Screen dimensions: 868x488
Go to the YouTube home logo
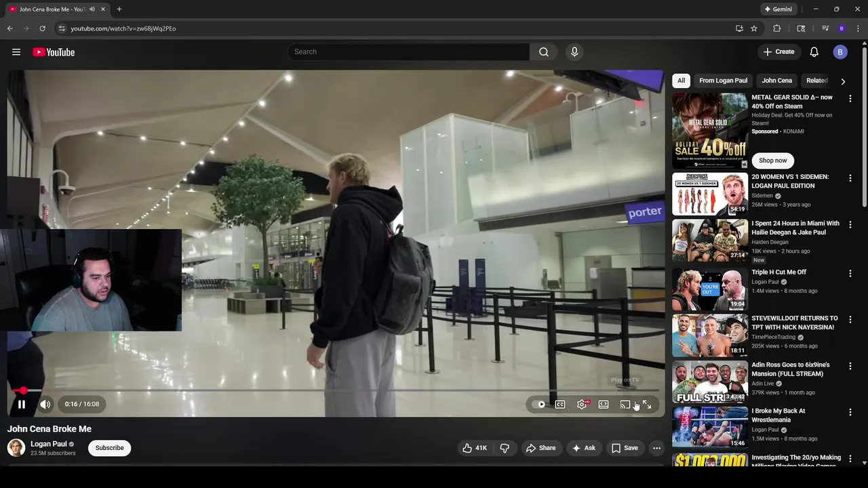54,52
